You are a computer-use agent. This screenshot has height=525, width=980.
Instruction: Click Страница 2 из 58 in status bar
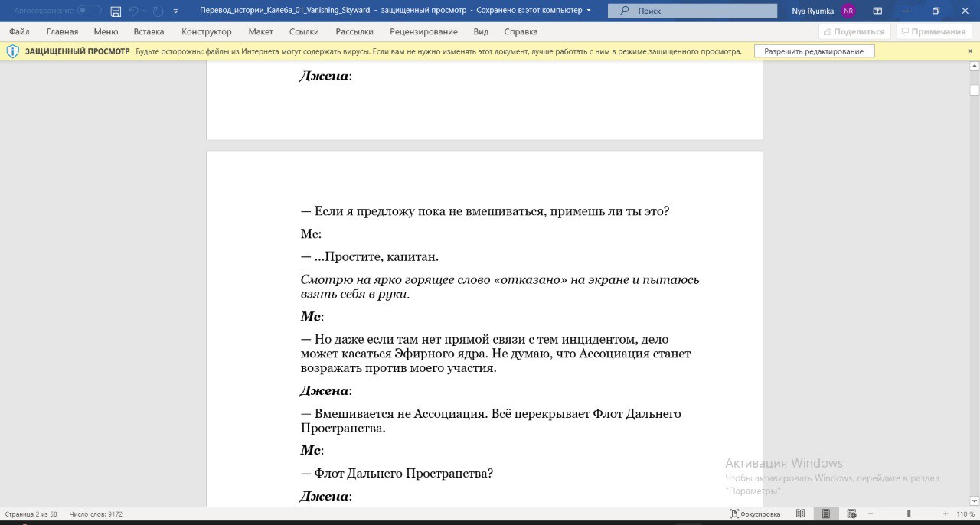31,514
